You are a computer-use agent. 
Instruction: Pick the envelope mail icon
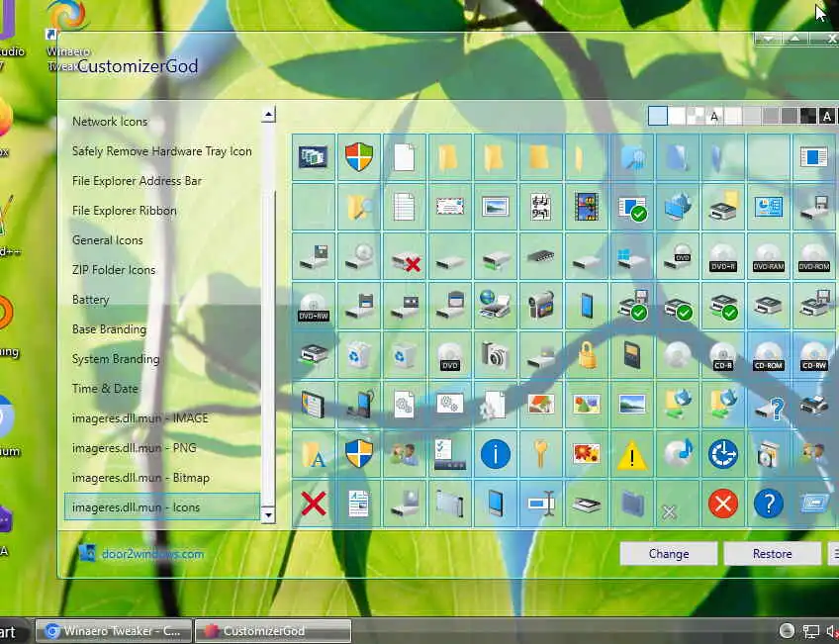[450, 207]
